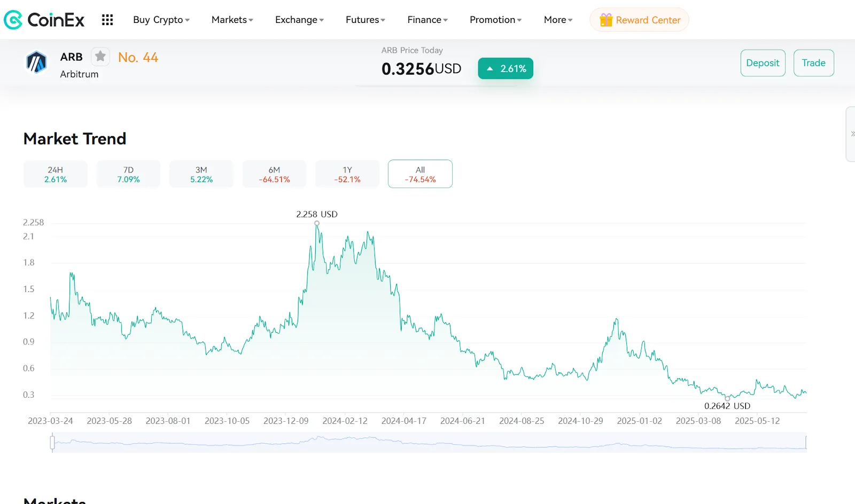Viewport: 855px width, 504px height.
Task: Select the 1Y trend tab
Action: (347, 174)
